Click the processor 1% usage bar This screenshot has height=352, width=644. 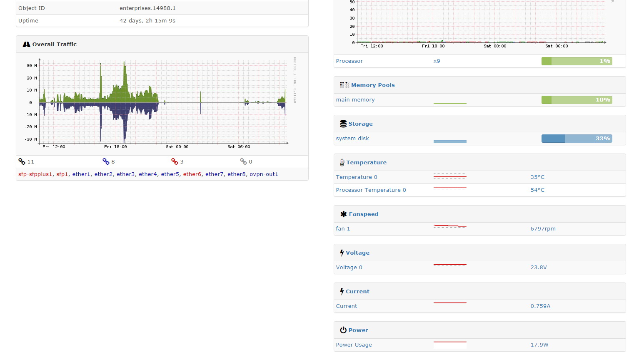pyautogui.click(x=577, y=61)
